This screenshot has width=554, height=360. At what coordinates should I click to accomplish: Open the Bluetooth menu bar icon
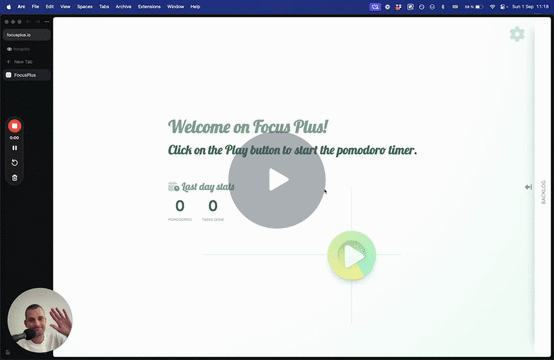pyautogui.click(x=443, y=7)
